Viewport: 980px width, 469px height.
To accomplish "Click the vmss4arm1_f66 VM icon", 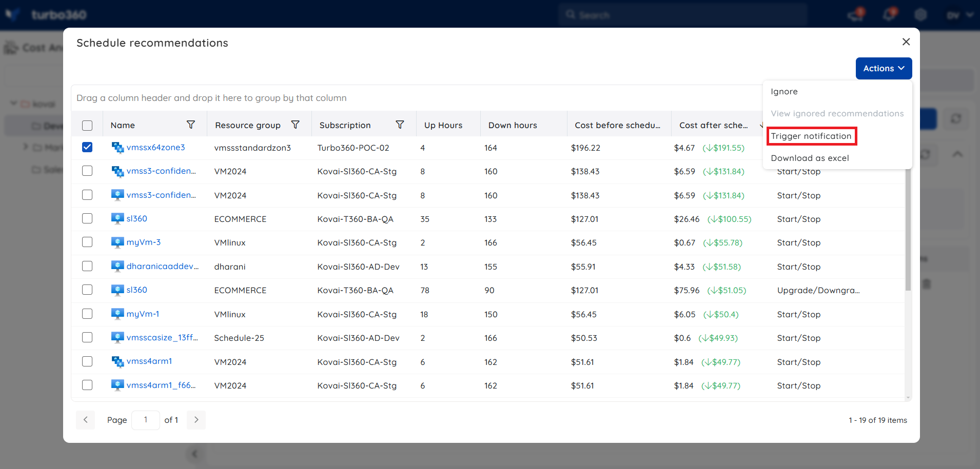I will (x=117, y=385).
